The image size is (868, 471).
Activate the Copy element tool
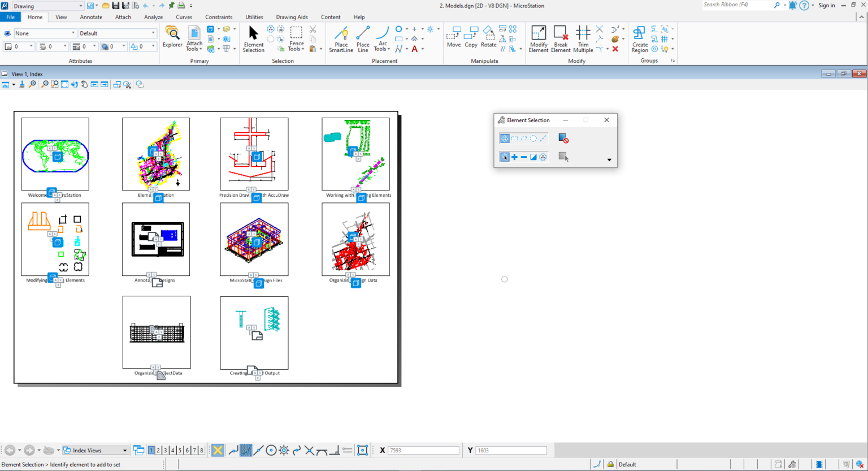471,37
